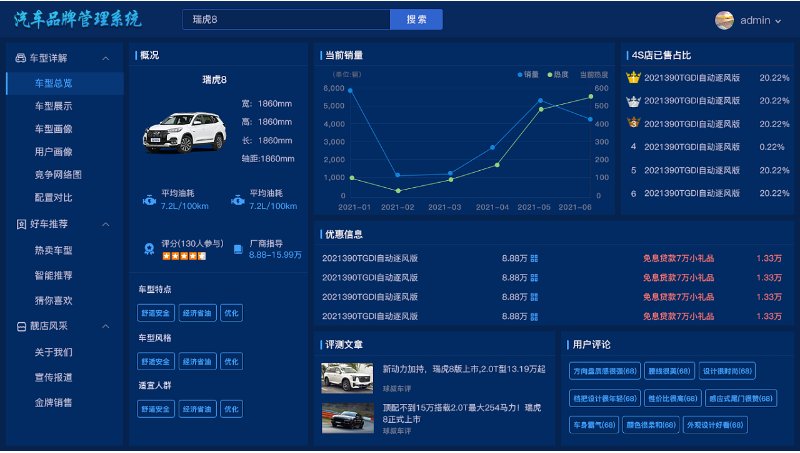Select the 腰线很美(68) comment tag
Image resolution: width=800 pixels, height=453 pixels.
[669, 371]
